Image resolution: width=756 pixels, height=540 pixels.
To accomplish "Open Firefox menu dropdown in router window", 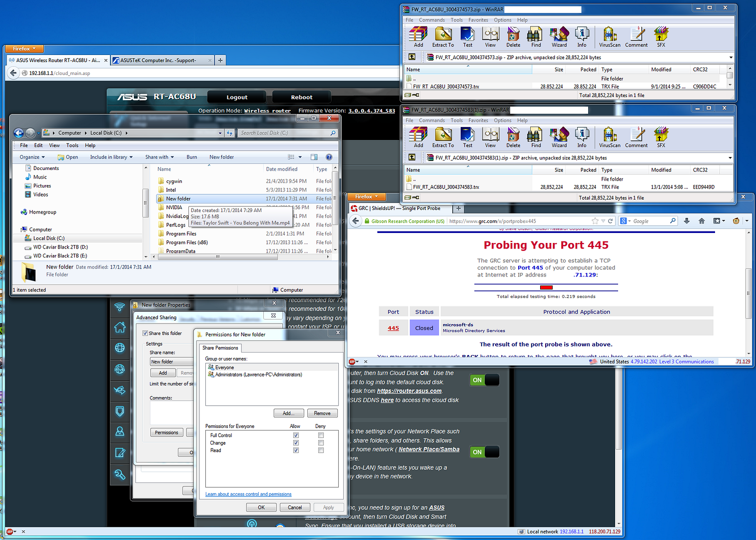I will 24,48.
